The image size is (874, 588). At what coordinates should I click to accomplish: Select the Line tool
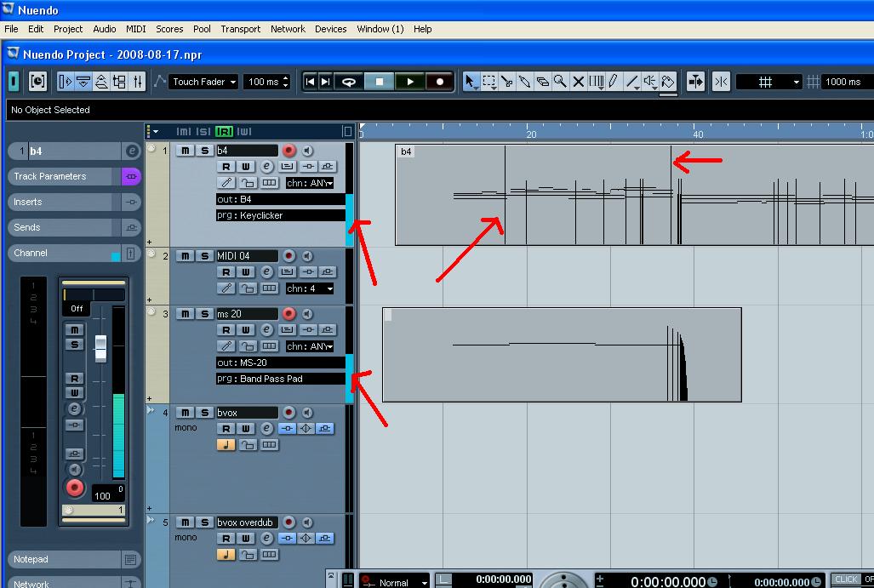pos(631,82)
